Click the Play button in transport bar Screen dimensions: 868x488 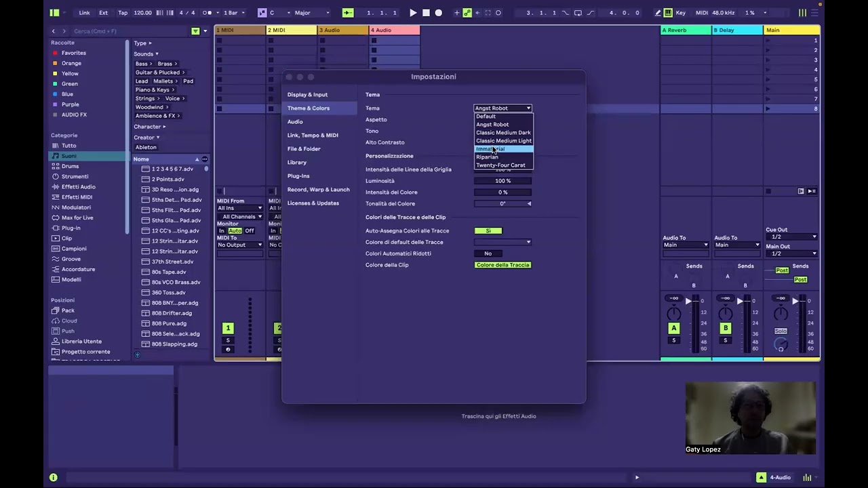point(413,12)
